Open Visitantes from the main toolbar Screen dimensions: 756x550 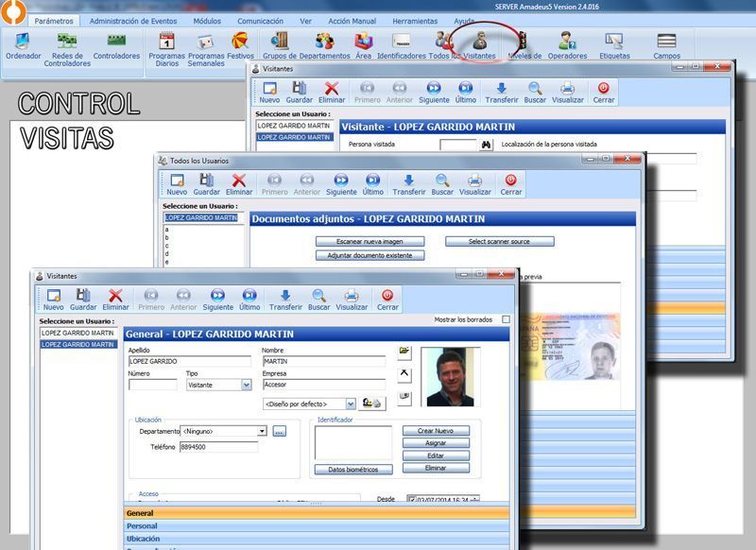click(480, 43)
